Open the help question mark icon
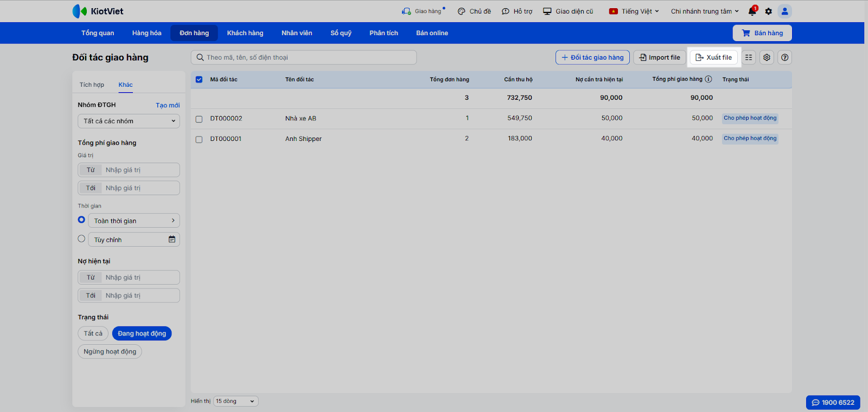868x412 pixels. [785, 57]
